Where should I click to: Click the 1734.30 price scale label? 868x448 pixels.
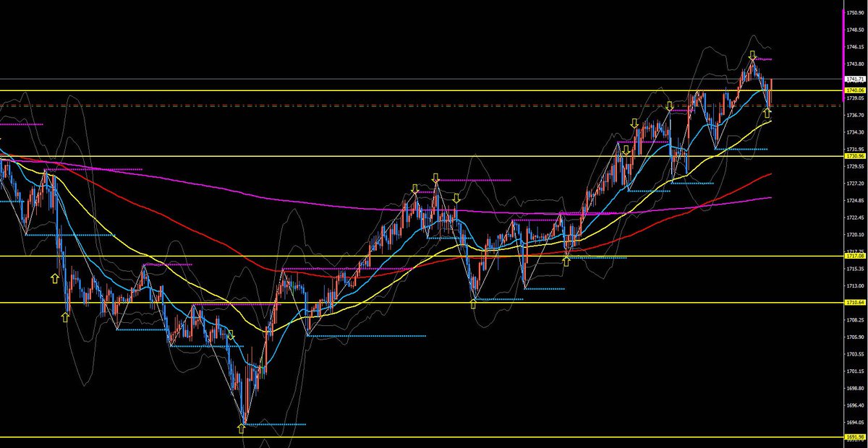[856, 132]
